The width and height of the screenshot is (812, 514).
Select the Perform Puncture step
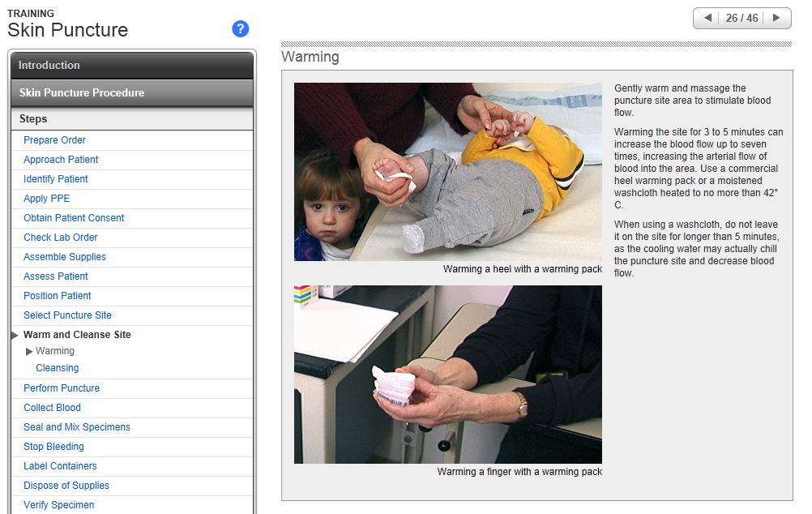click(x=62, y=388)
